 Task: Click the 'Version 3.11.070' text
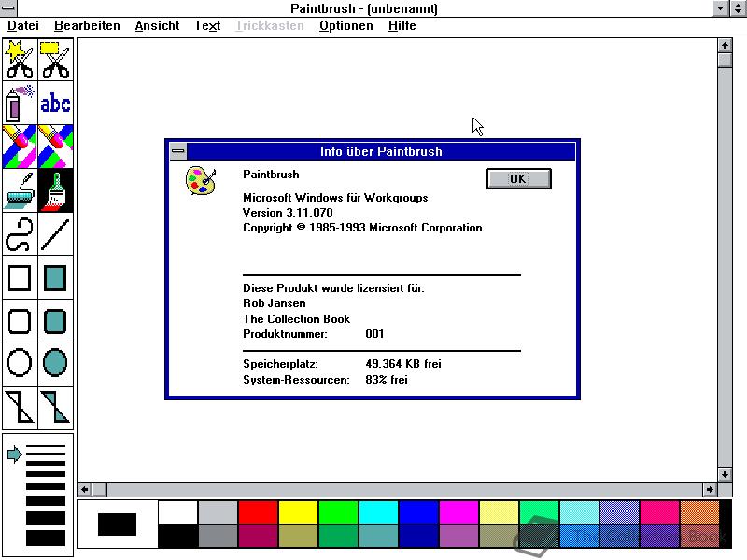pyautogui.click(x=288, y=213)
